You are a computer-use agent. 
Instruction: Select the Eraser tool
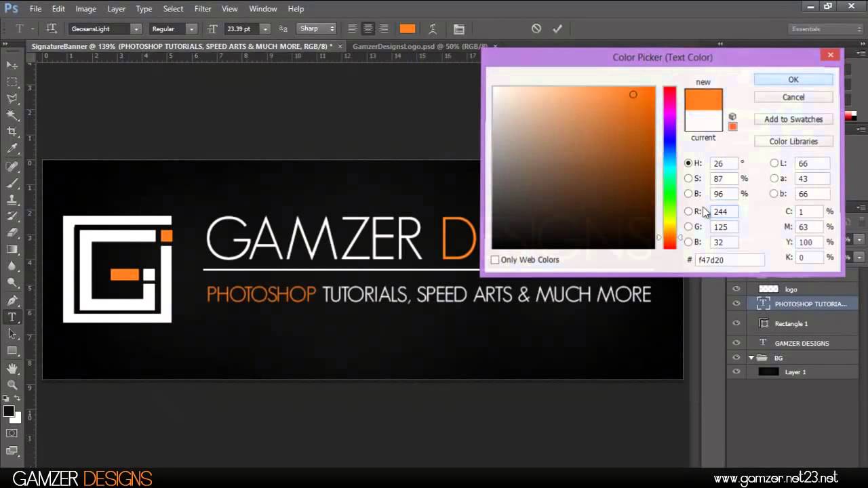pos(12,232)
